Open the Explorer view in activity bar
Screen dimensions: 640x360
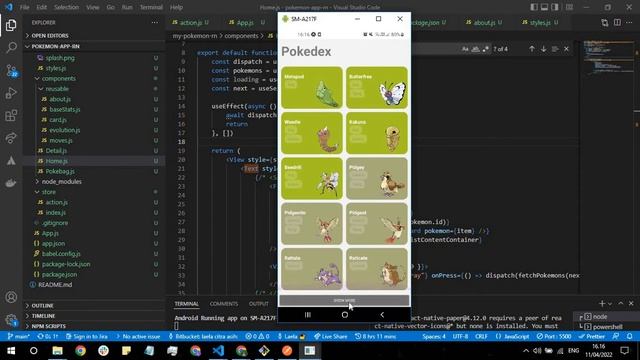click(11, 25)
